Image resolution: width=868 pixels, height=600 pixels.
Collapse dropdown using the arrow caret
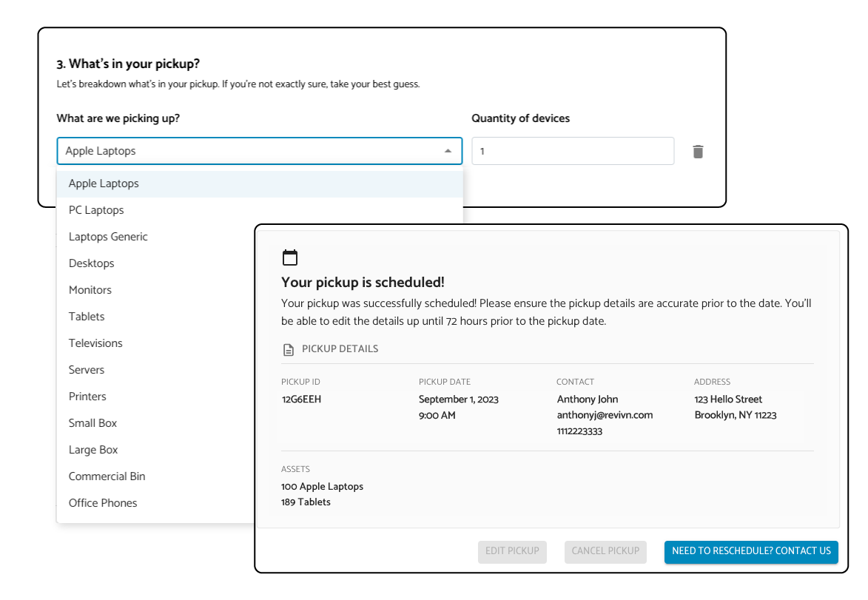(x=448, y=151)
